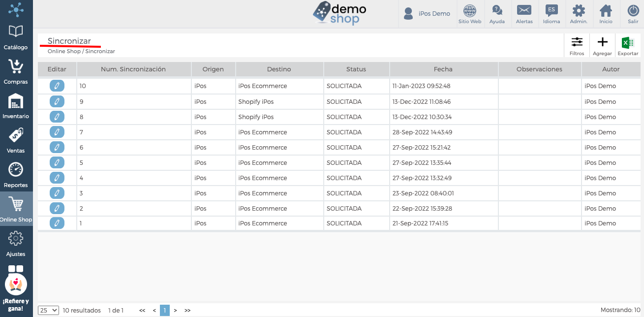Click the Online Shop / Sincronizar breadcrumb
This screenshot has height=317, width=644.
(x=81, y=51)
